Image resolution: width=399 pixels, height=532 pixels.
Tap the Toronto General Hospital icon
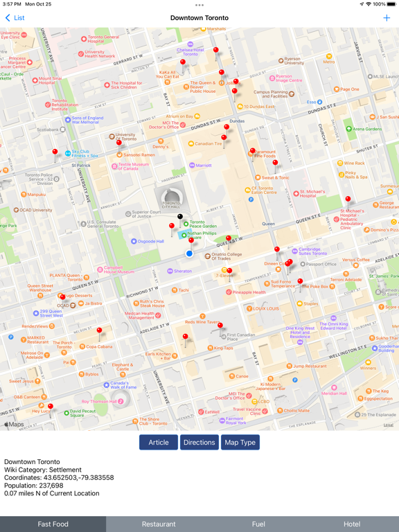click(84, 39)
